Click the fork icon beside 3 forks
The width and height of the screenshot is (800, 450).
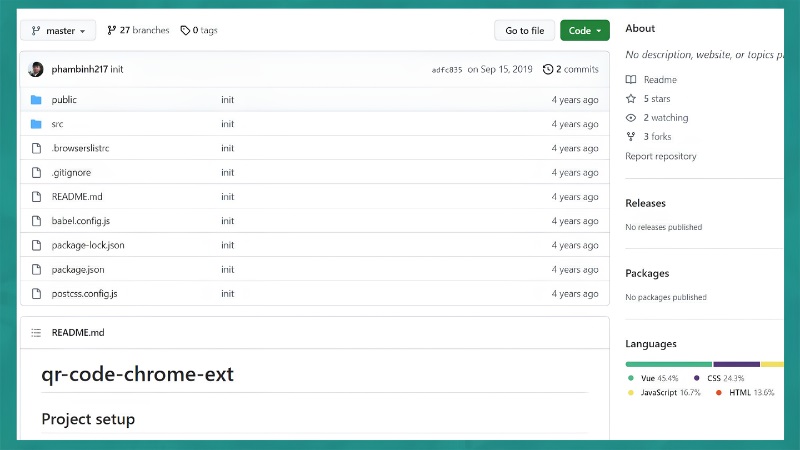click(x=631, y=137)
